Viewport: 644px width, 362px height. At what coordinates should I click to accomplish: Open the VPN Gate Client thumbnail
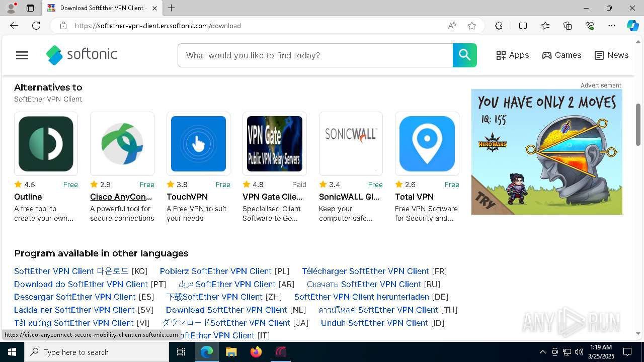tap(275, 144)
